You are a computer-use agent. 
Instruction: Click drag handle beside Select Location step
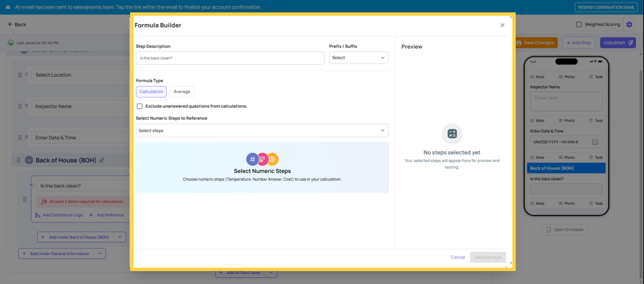tap(20, 75)
